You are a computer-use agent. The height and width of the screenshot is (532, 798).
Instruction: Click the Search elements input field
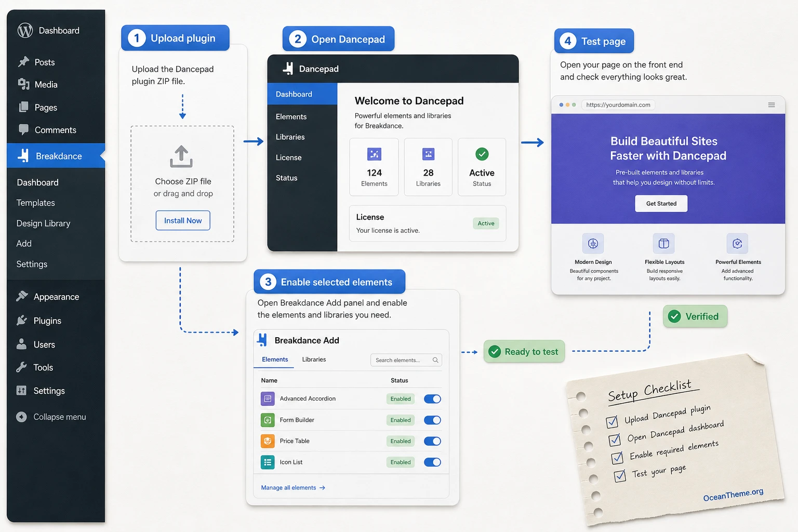click(406, 360)
